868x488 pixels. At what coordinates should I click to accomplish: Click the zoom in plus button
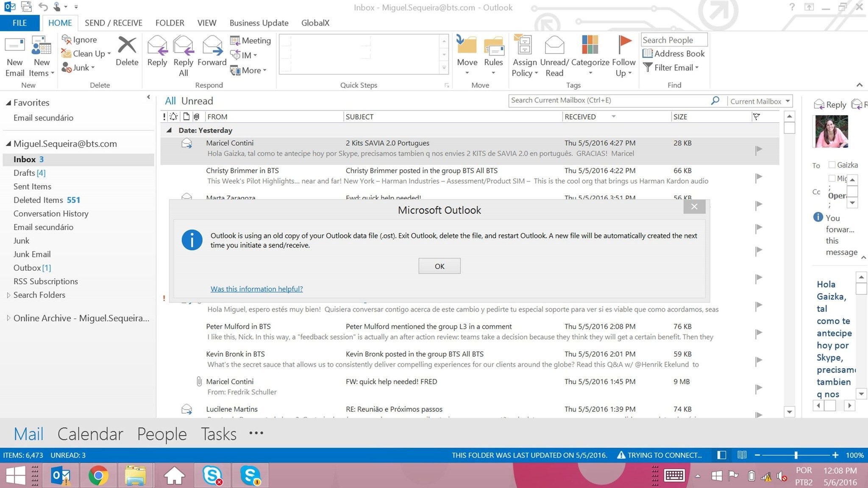click(x=835, y=455)
